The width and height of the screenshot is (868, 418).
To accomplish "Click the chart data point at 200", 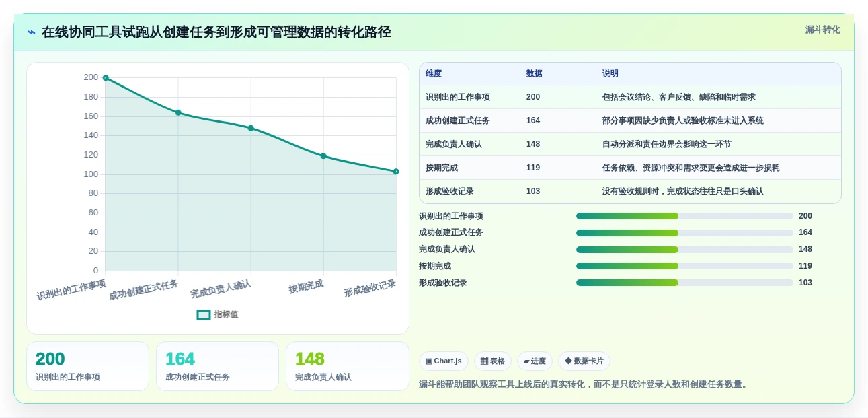I will (106, 78).
